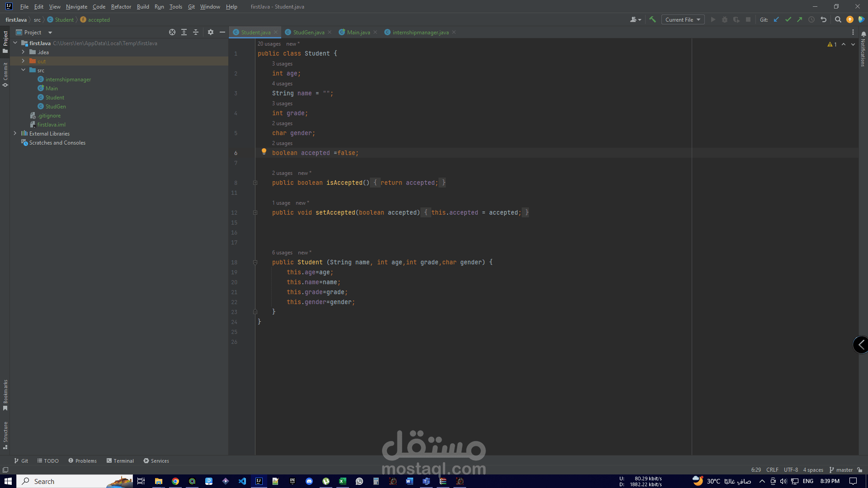Click the Git push arrow icon

[800, 19]
